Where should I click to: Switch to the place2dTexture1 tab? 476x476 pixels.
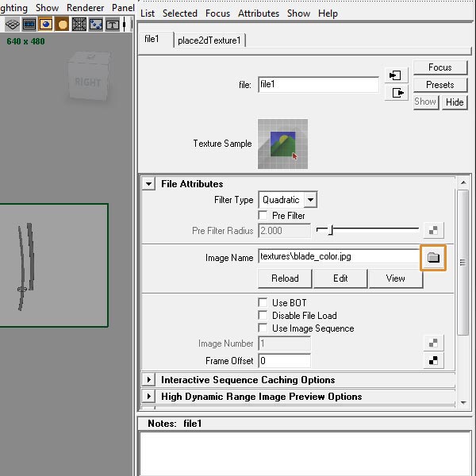coord(209,40)
